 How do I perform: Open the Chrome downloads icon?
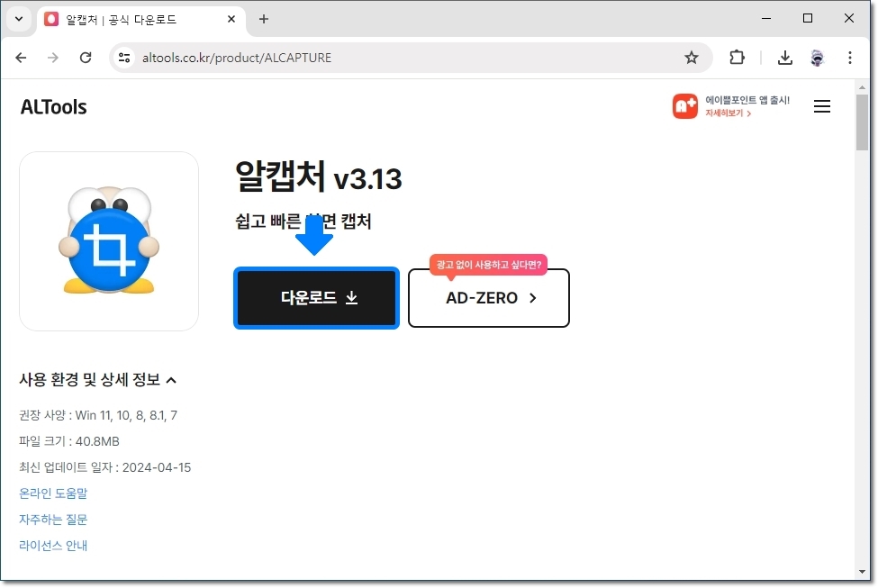(785, 58)
